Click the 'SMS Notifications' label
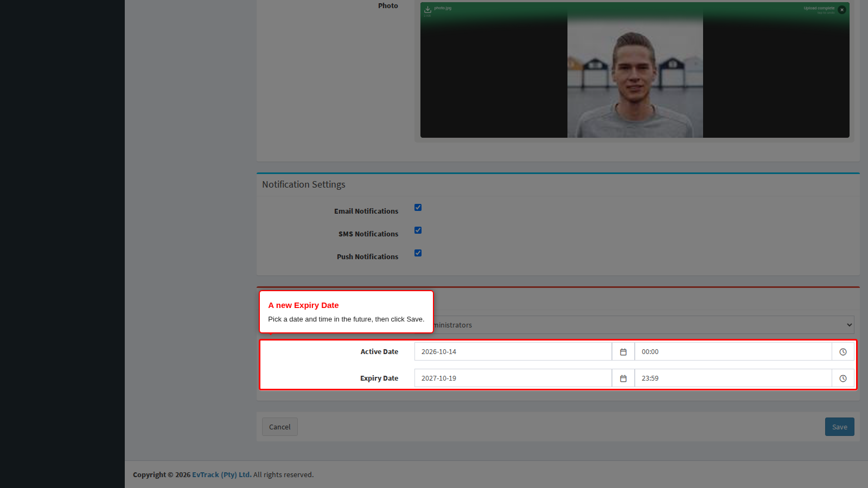Image resolution: width=868 pixels, height=488 pixels. pos(368,234)
